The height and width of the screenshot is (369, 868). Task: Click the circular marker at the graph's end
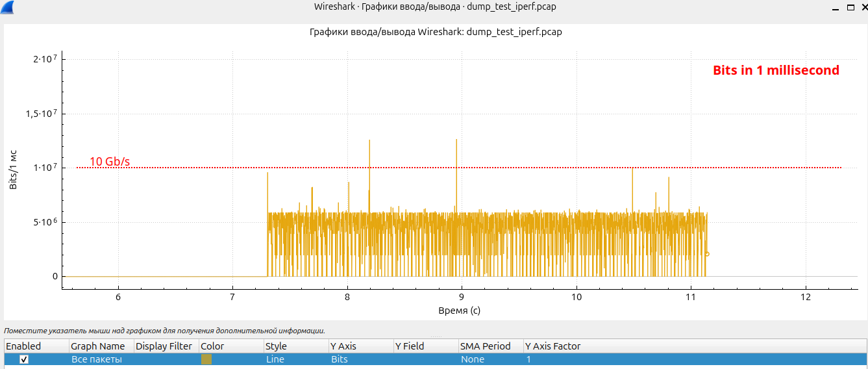707,254
